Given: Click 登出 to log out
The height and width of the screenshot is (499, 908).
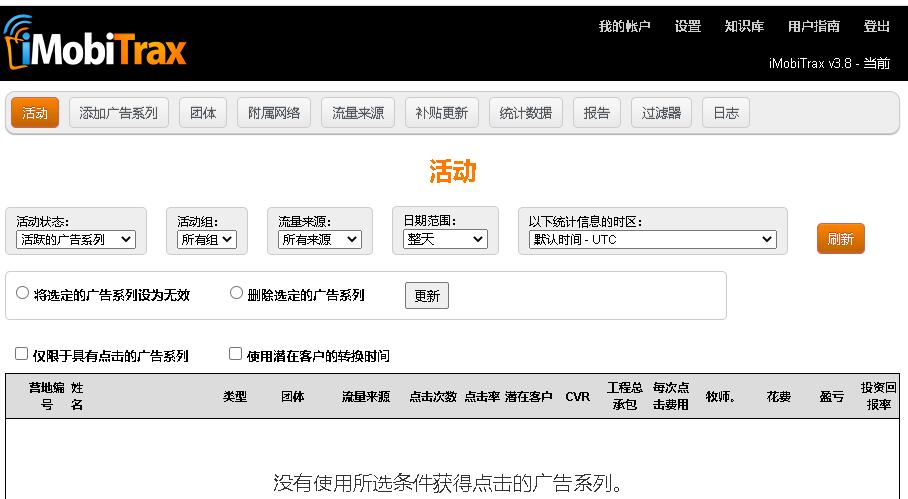Looking at the screenshot, I should tap(877, 27).
